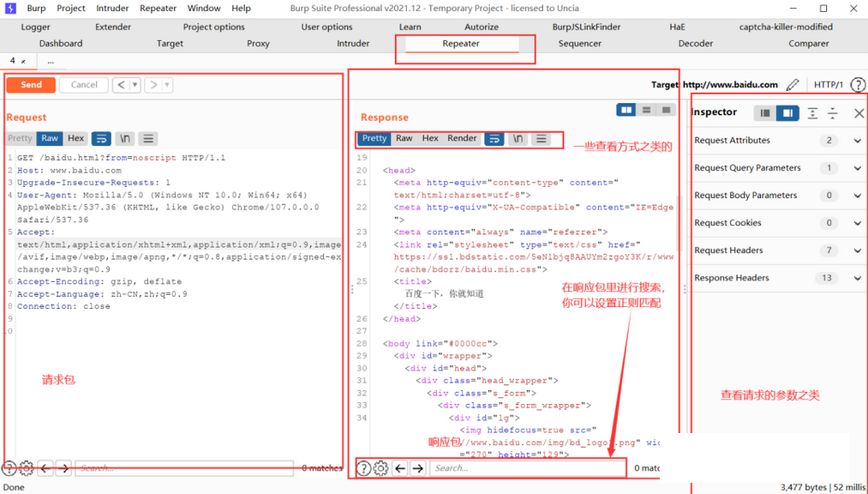Screen dimensions: 868x494
Task: Open the Window menu
Action: point(204,9)
